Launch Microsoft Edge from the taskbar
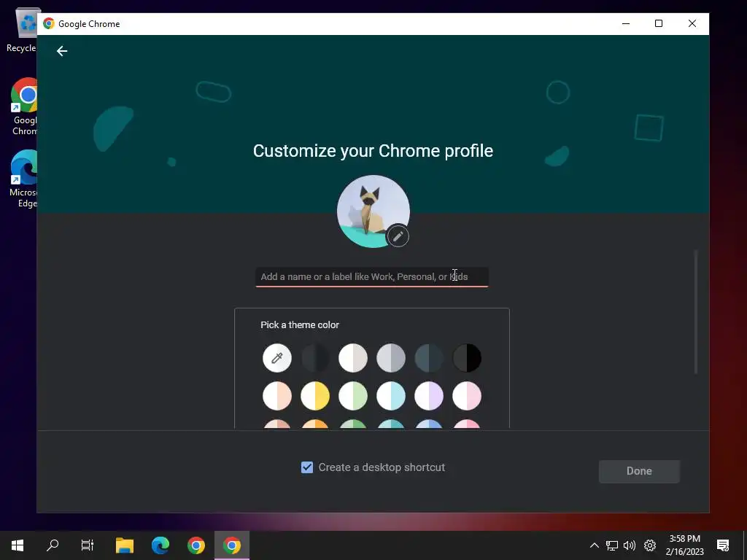 point(160,545)
